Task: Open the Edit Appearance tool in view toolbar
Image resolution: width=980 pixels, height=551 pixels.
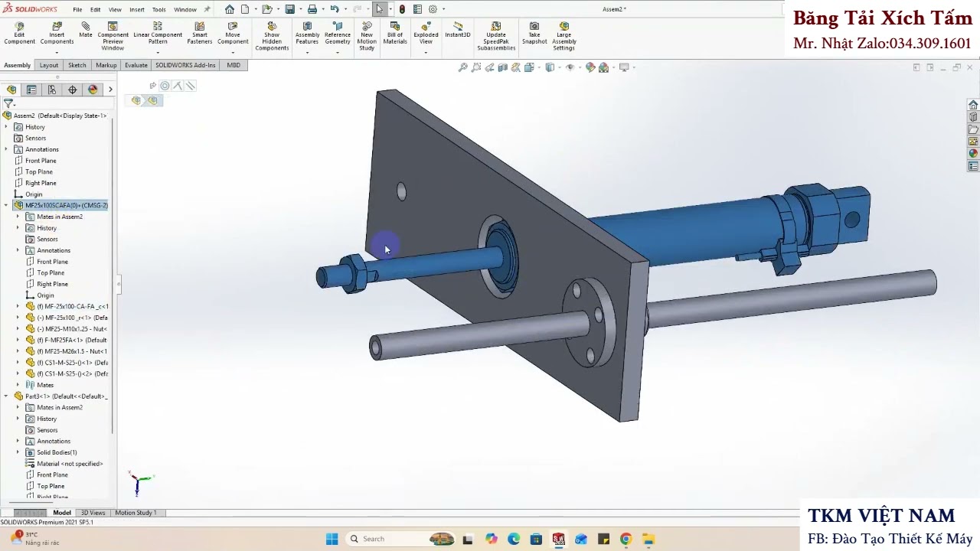Action: click(x=590, y=67)
